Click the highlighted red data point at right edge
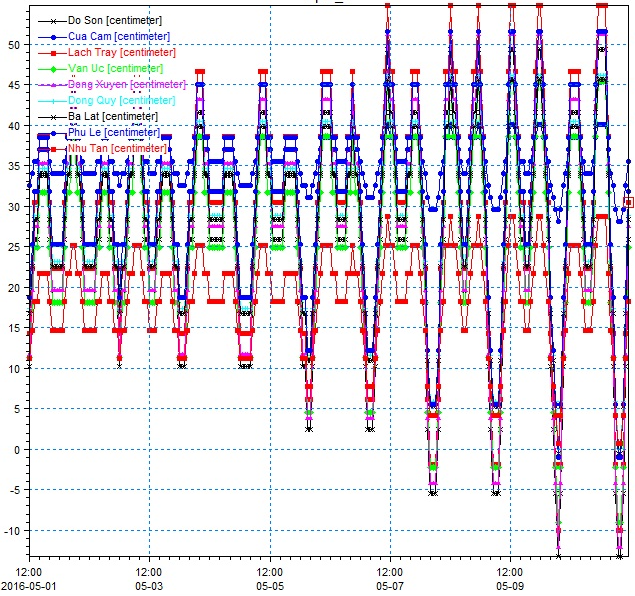 (629, 202)
